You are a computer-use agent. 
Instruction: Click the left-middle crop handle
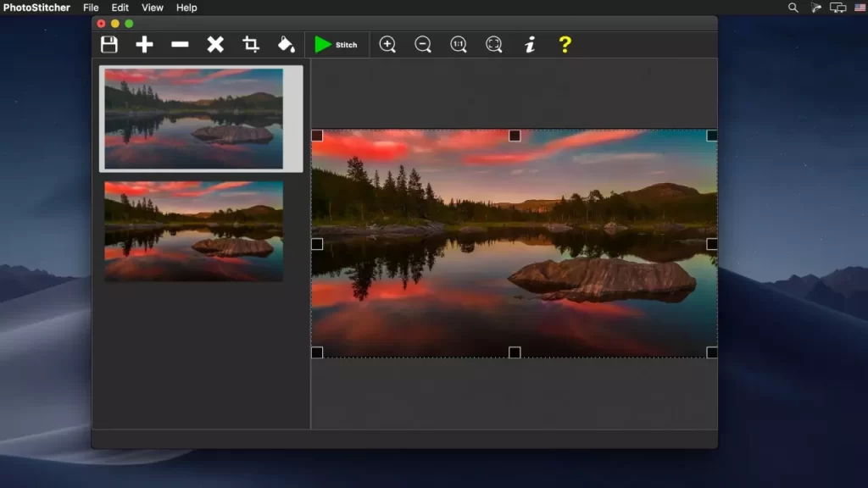[317, 244]
